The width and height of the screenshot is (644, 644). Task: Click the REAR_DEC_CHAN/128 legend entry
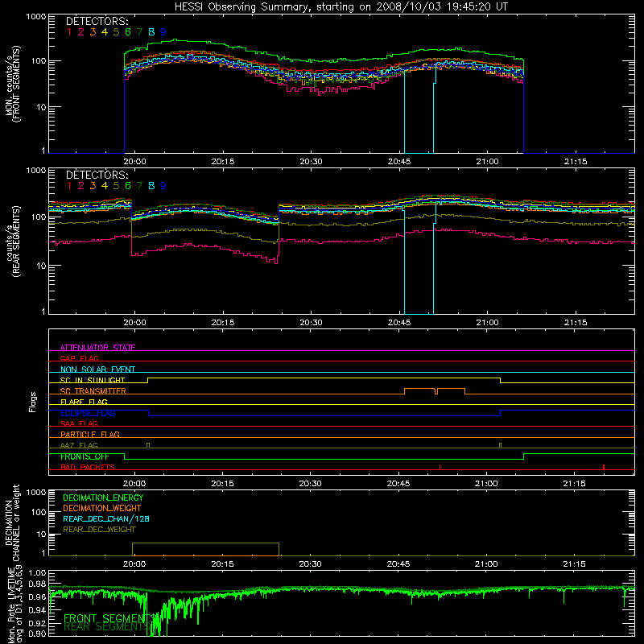click(x=106, y=518)
